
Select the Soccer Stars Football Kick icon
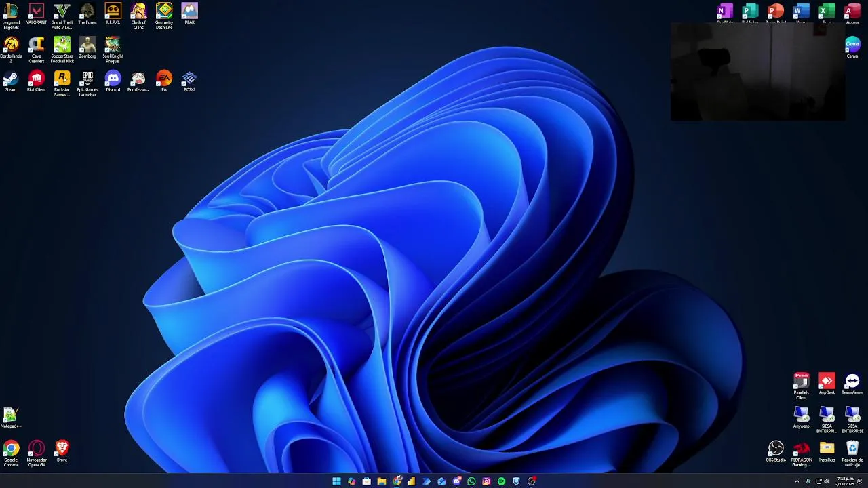pos(62,50)
